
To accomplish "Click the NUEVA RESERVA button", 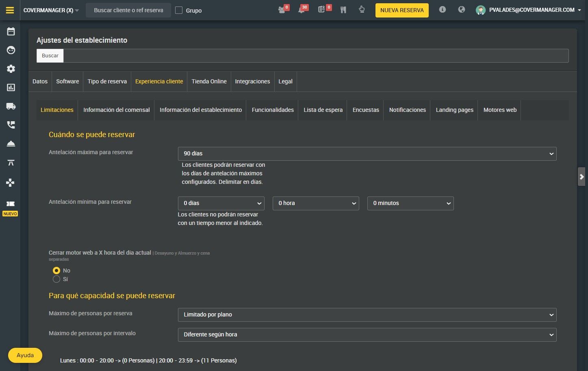I will [x=402, y=10].
